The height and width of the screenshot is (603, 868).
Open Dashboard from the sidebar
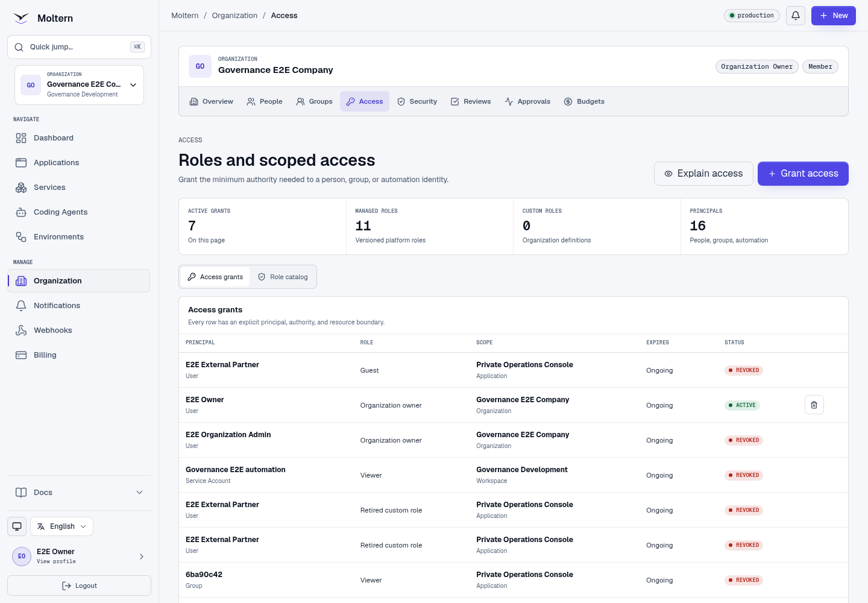click(79, 138)
